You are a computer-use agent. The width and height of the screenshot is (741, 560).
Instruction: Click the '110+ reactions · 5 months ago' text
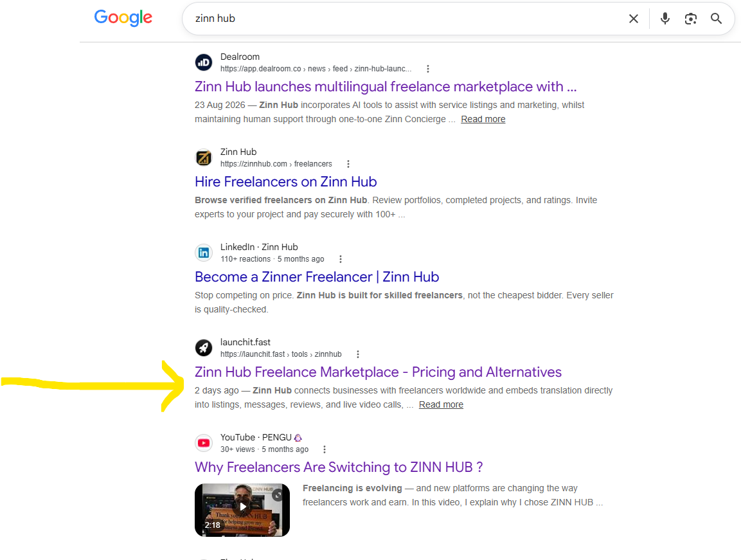click(272, 259)
